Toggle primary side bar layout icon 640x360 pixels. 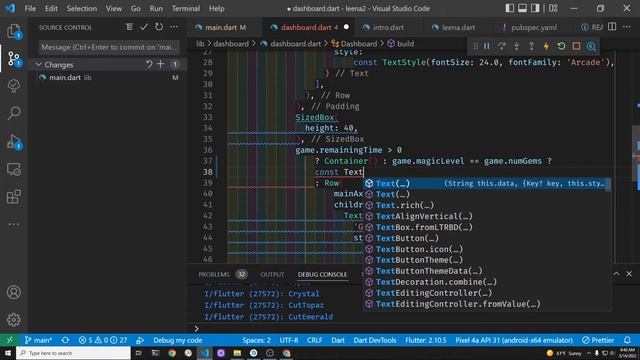coord(510,8)
